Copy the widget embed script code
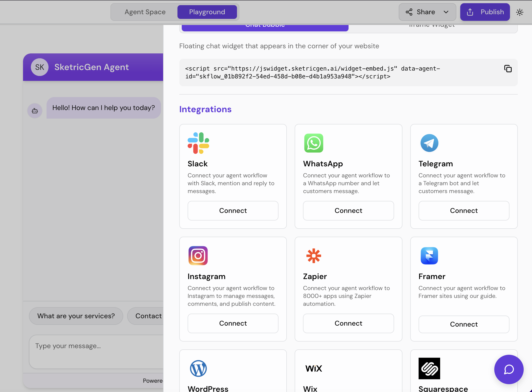Viewport: 532px width, 392px height. (x=508, y=69)
